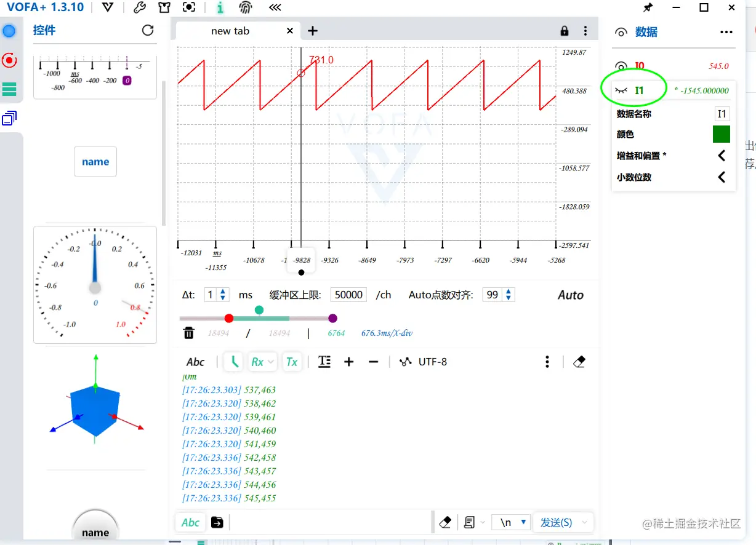Open dropdown arrow beside 发送(S)
This screenshot has height=545, width=756.
[584, 522]
